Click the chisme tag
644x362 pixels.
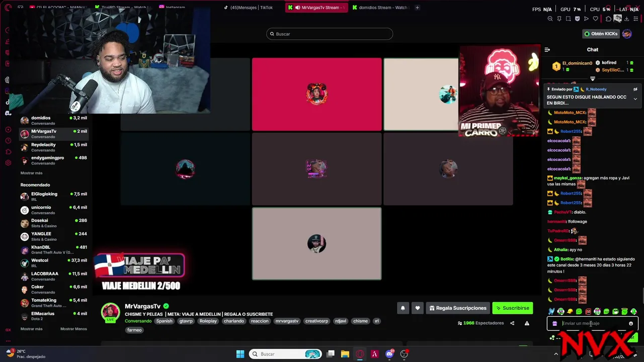[x=360, y=321]
